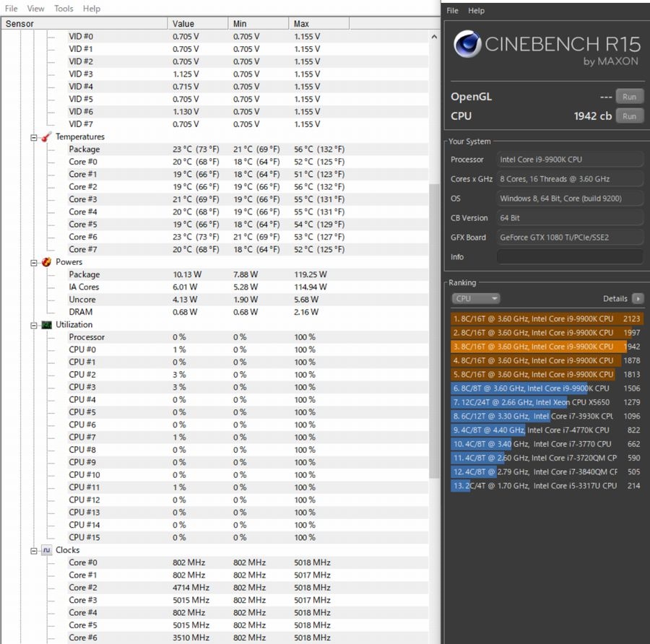
Task: Click the Cinebench sphere logo
Action: [x=467, y=43]
